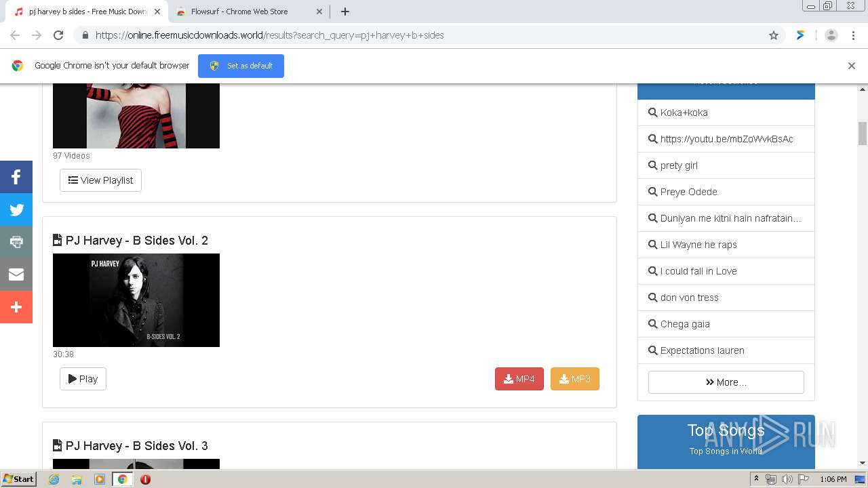Share page via Twitter sidebar icon
Screen dimensions: 868x488
pyautogui.click(x=16, y=209)
